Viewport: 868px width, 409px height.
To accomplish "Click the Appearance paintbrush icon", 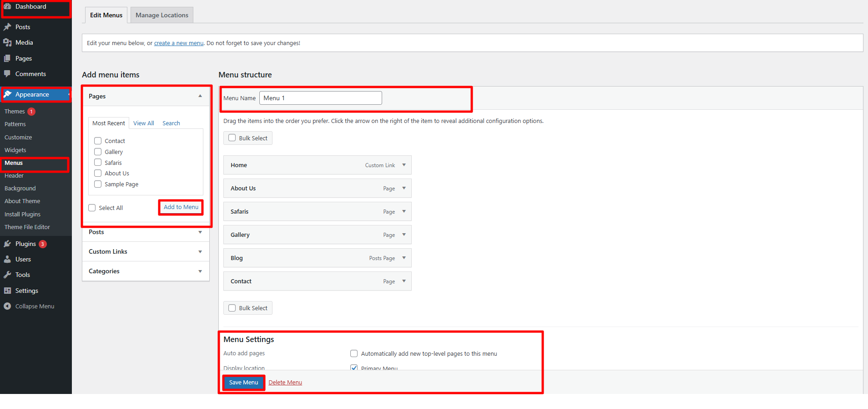I will (x=7, y=94).
